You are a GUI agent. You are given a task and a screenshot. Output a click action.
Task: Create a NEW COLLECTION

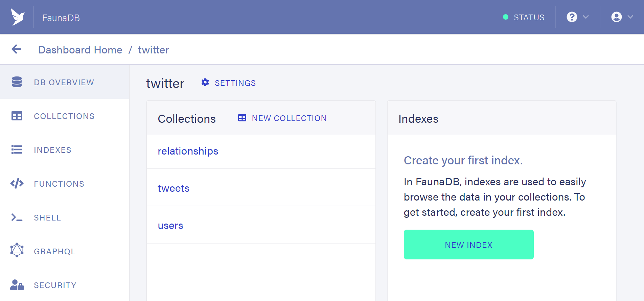click(282, 118)
